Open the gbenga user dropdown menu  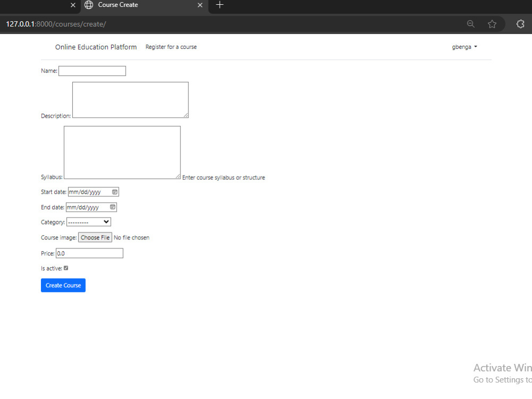(x=464, y=47)
